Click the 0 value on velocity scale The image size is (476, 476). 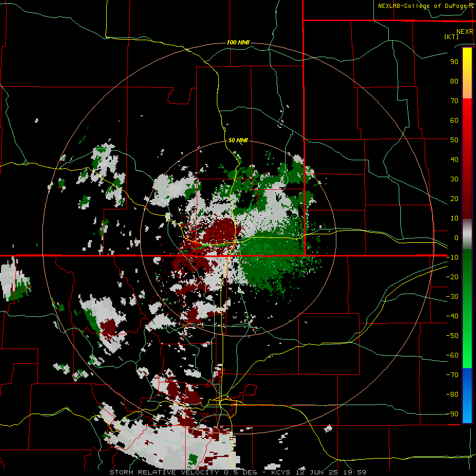click(456, 237)
